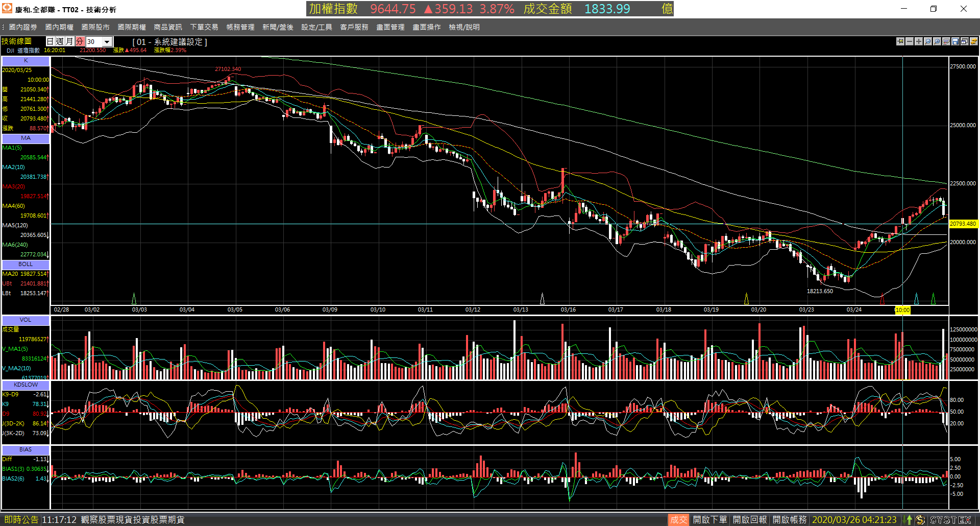980x526 pixels.
Task: Expand the KDSLOW indicator header
Action: [x=26, y=385]
